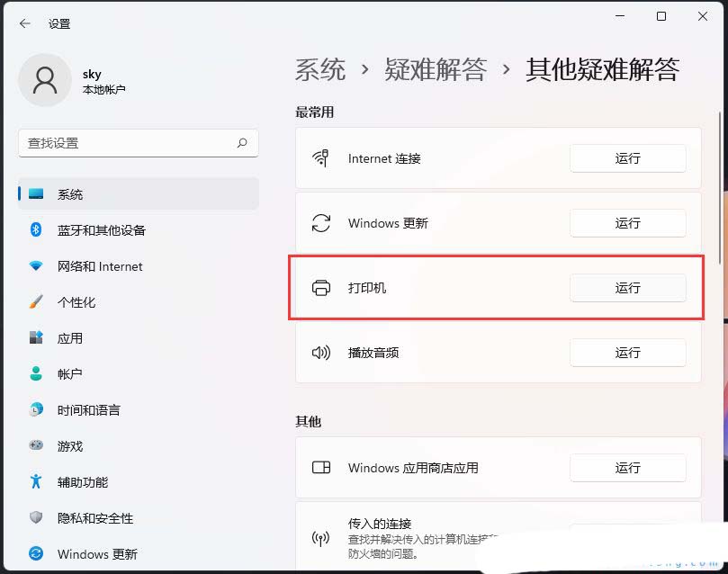
Task: Select the 网络和 Internet globe icon
Action: tap(35, 266)
